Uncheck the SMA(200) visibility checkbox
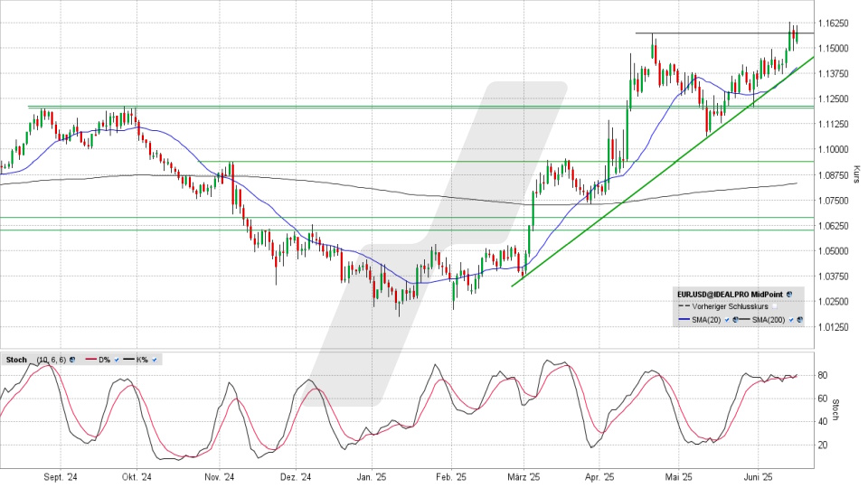The image size is (868, 488). pyautogui.click(x=791, y=320)
